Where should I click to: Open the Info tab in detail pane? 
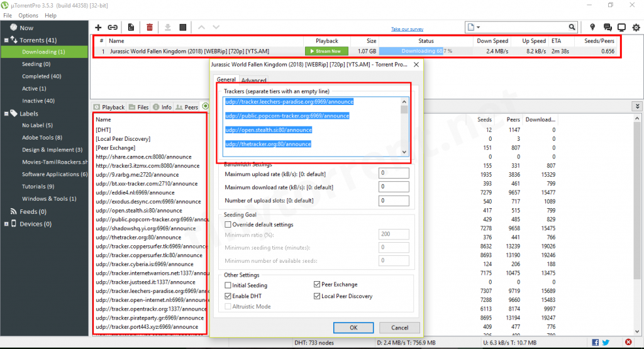click(x=162, y=107)
